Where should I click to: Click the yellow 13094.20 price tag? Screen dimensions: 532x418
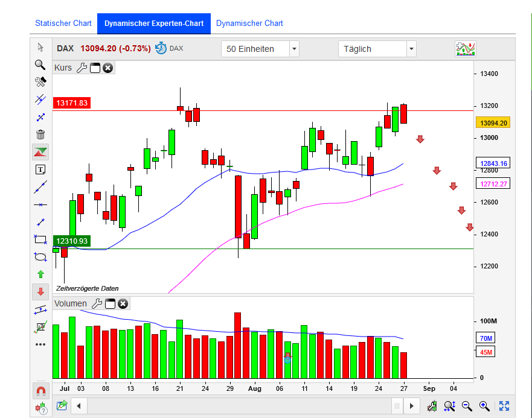coord(493,122)
